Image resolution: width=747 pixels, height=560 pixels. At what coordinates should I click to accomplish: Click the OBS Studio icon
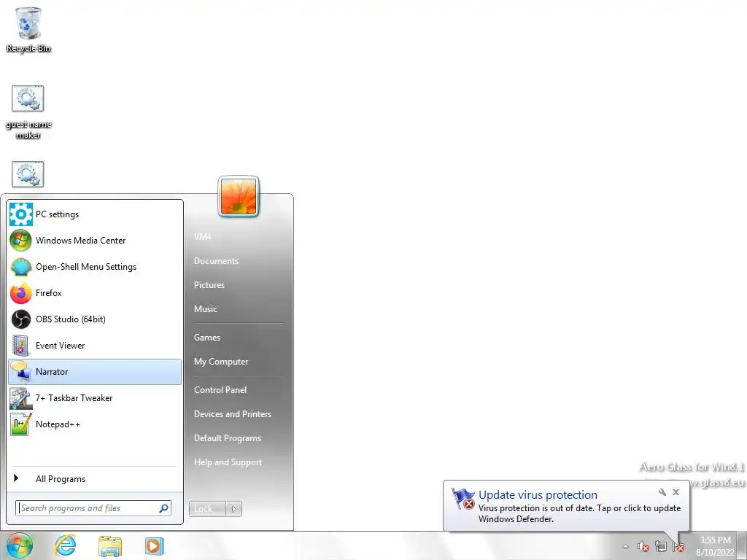pos(21,319)
